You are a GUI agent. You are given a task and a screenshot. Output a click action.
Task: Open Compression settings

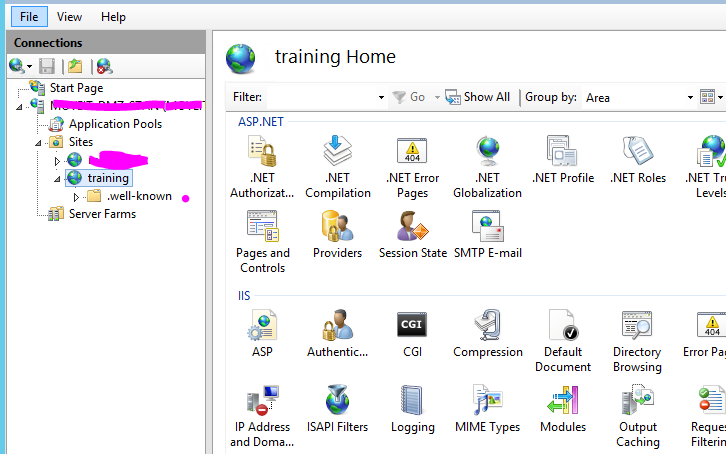pos(488,333)
